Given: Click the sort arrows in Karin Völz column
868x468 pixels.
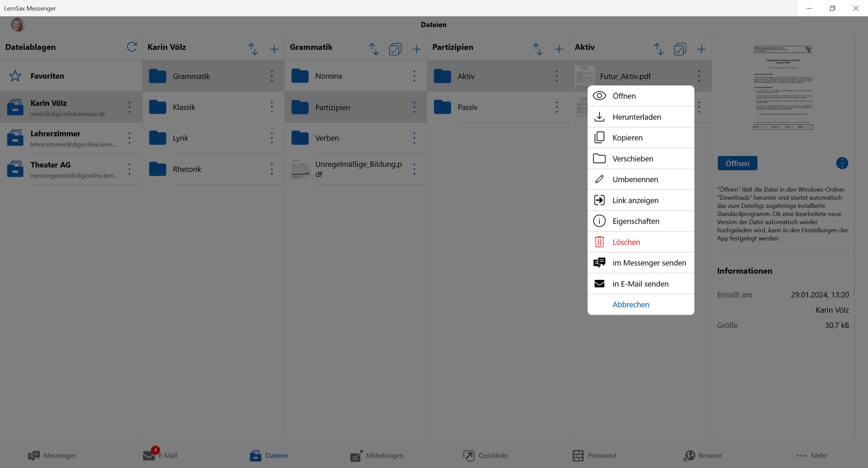Looking at the screenshot, I should (253, 49).
